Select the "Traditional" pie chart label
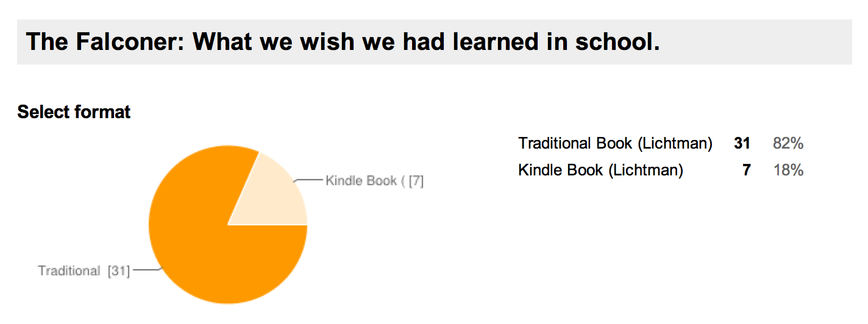 [x=69, y=271]
